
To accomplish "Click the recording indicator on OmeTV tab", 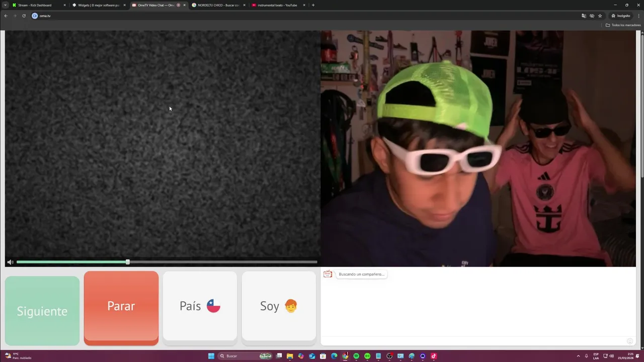I will click(178, 5).
